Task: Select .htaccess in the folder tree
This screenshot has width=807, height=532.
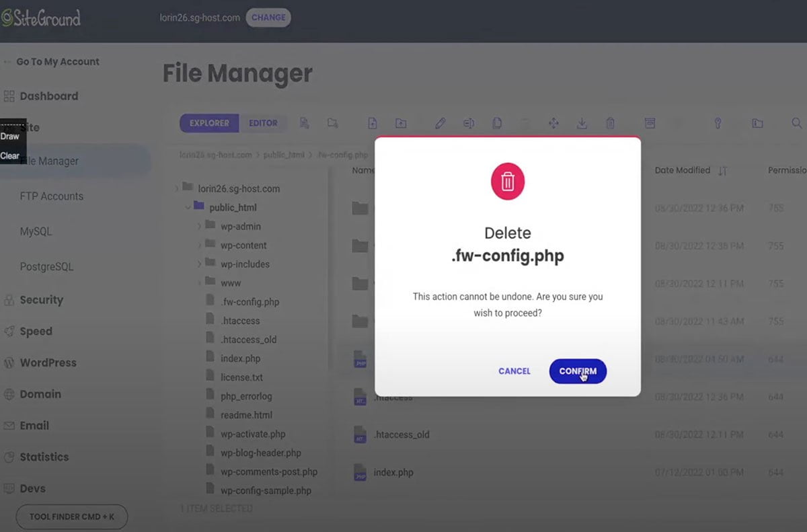Action: pos(240,321)
